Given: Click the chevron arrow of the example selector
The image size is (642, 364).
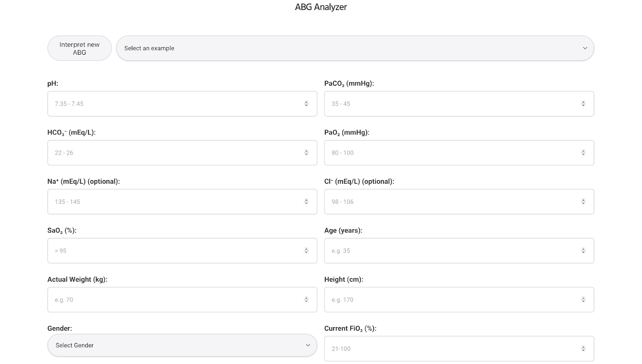Looking at the screenshot, I should (x=585, y=48).
